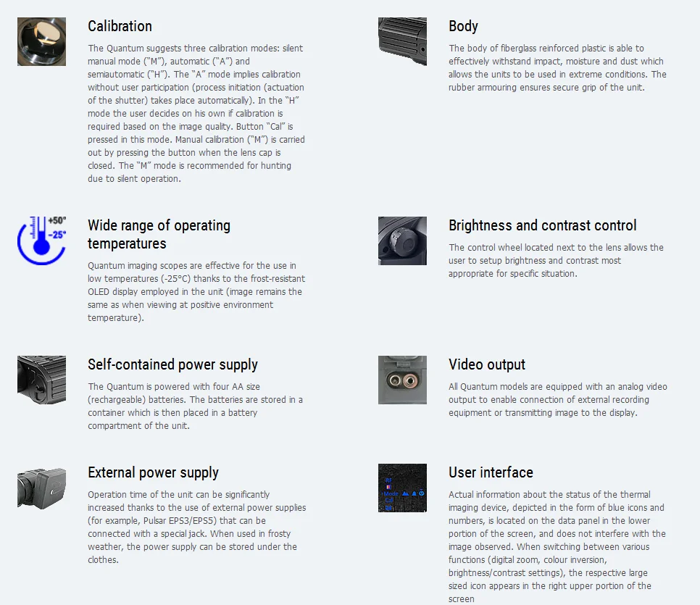Click the Brightness and contrast control heading
The width and height of the screenshot is (700, 605).
click(x=543, y=225)
